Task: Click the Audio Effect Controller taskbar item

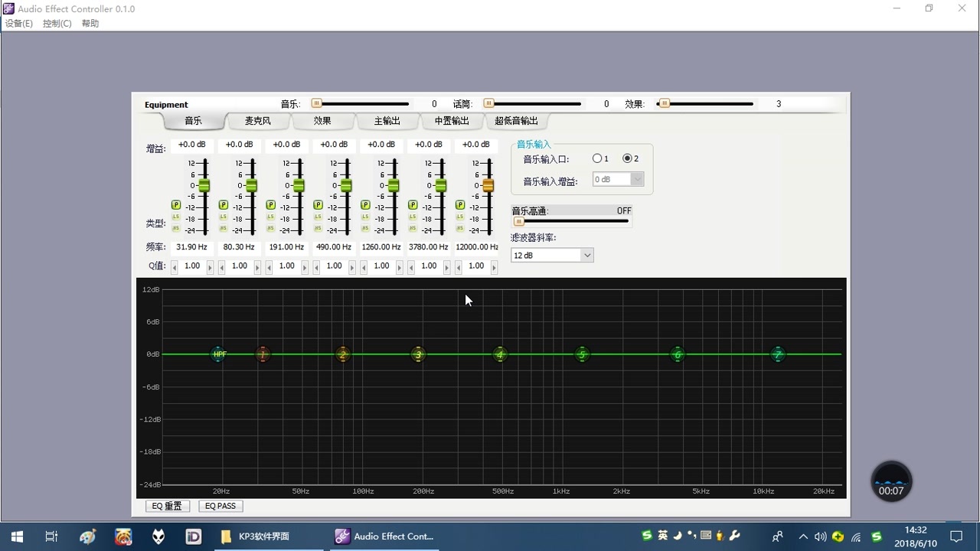Action: tap(385, 536)
